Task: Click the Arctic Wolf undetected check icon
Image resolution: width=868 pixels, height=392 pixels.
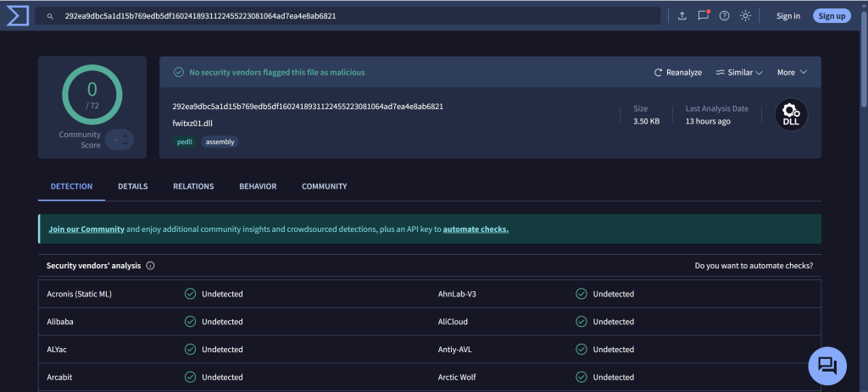Action: pyautogui.click(x=581, y=377)
